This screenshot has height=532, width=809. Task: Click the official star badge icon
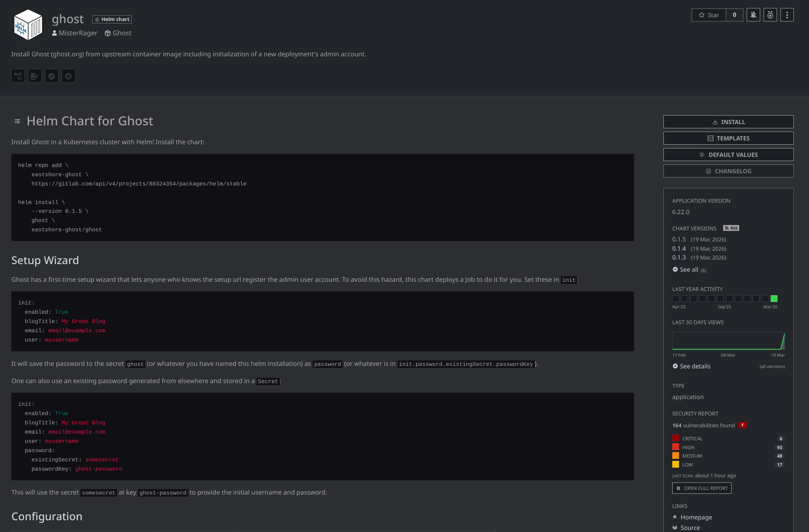[69, 76]
